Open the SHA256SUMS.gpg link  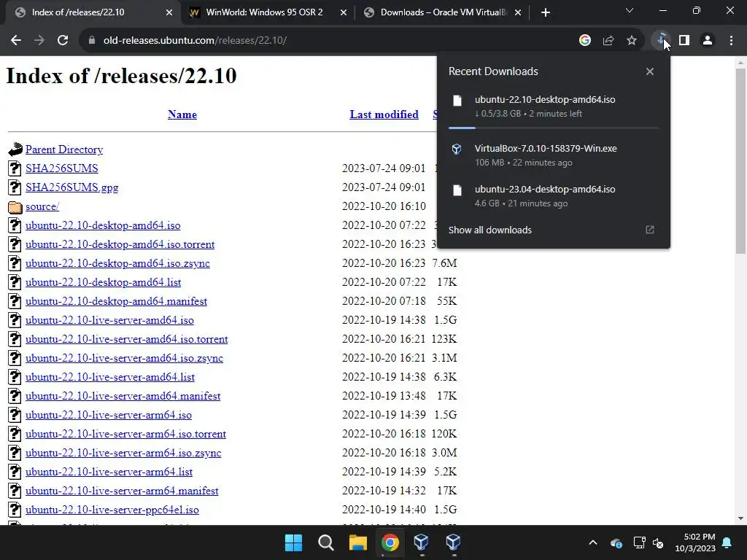tap(72, 187)
